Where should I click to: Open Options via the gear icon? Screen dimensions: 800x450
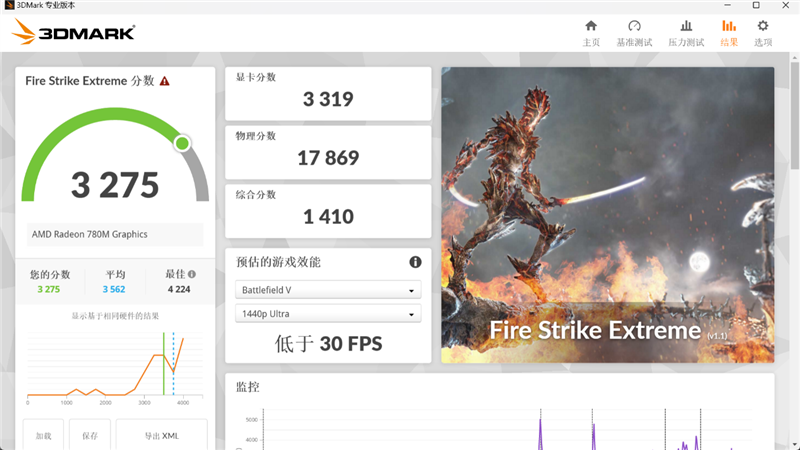click(763, 26)
